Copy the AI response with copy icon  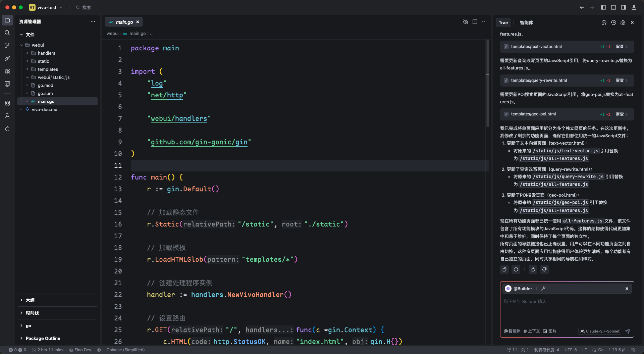(504, 269)
